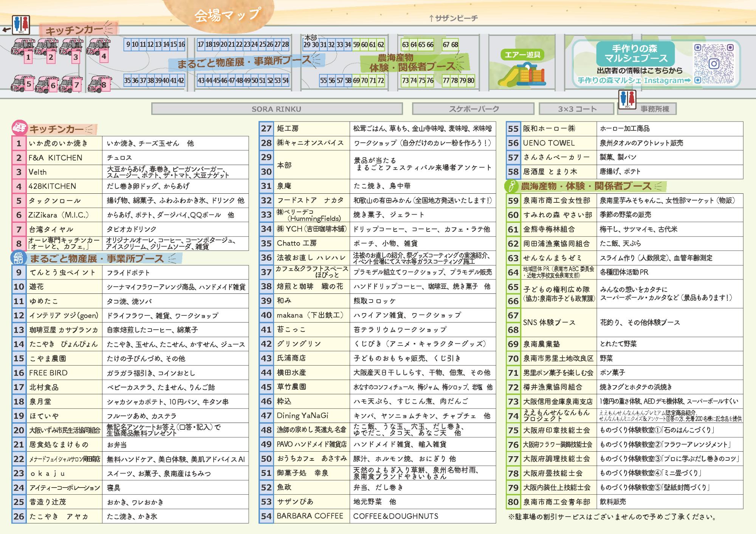
Task: Click the ↑サザンビーチ direction label
Action: click(454, 18)
